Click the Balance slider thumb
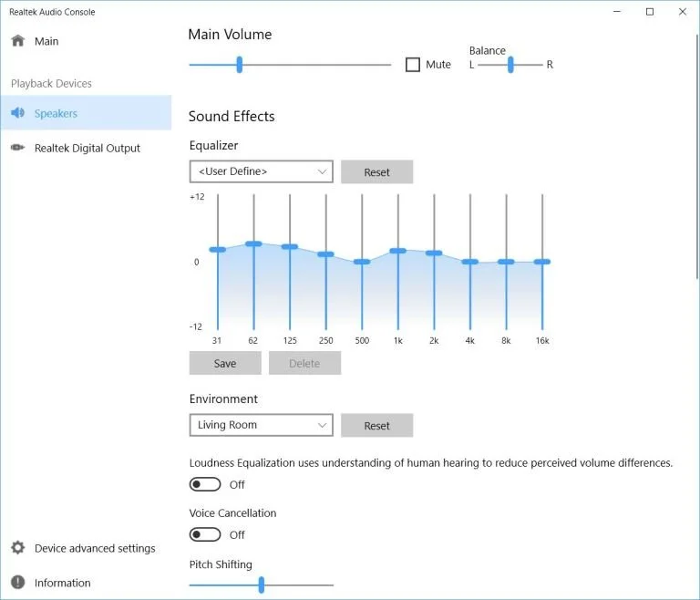Screen dimensions: 700x600 coord(510,65)
